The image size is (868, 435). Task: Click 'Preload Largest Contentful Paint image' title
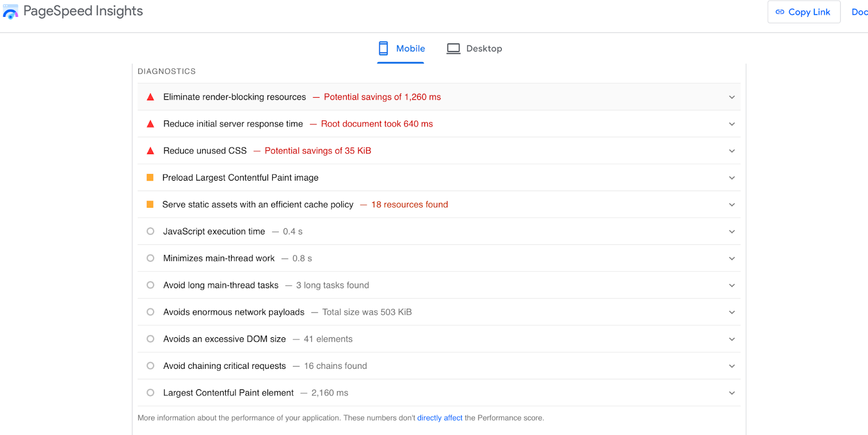coord(240,177)
